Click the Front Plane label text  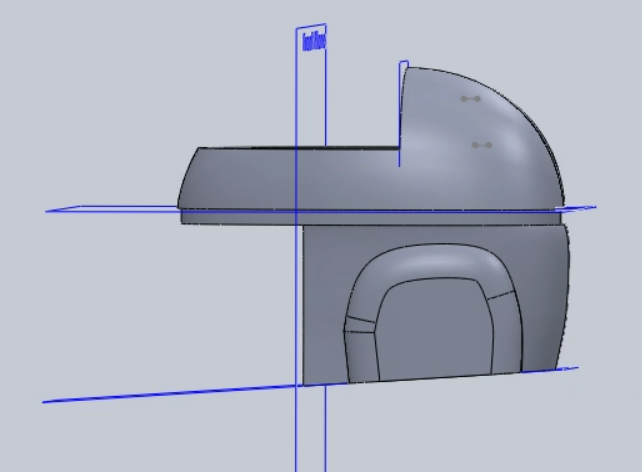coord(314,42)
